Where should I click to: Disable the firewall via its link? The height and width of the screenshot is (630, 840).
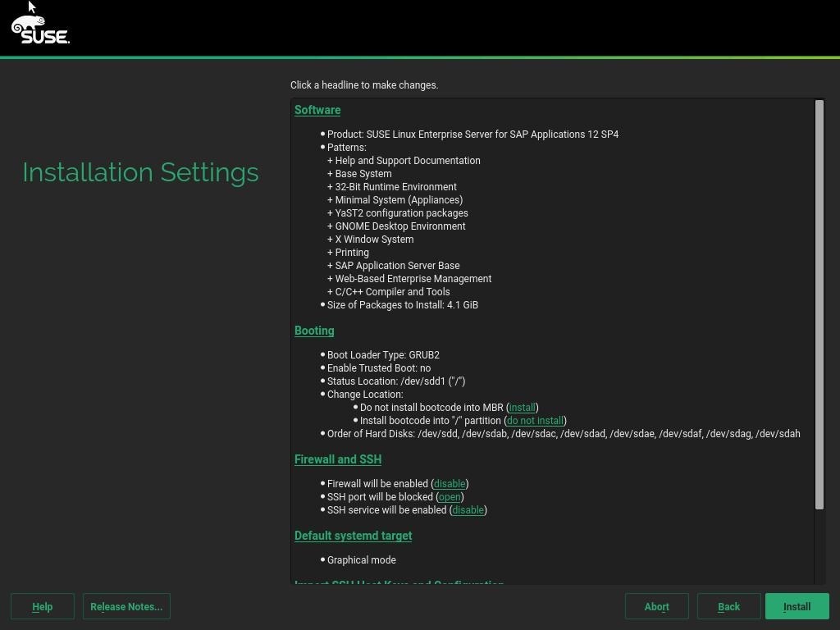coord(450,484)
